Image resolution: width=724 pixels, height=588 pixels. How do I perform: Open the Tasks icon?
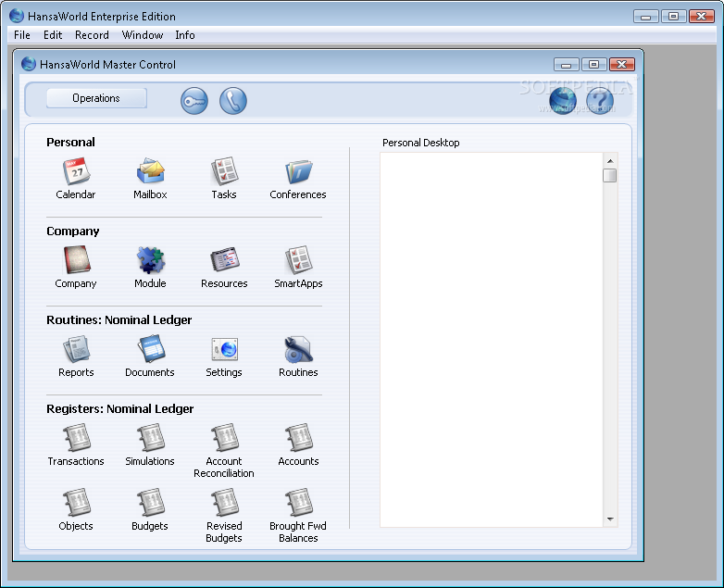pos(224,171)
